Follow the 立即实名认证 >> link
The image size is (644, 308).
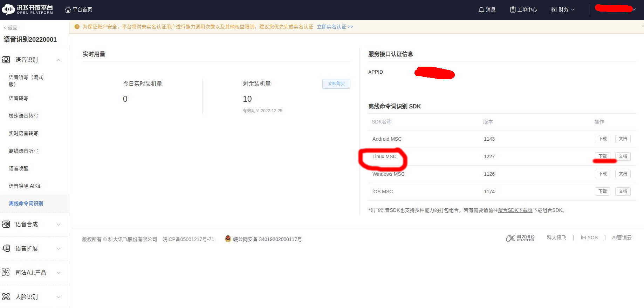[335, 27]
